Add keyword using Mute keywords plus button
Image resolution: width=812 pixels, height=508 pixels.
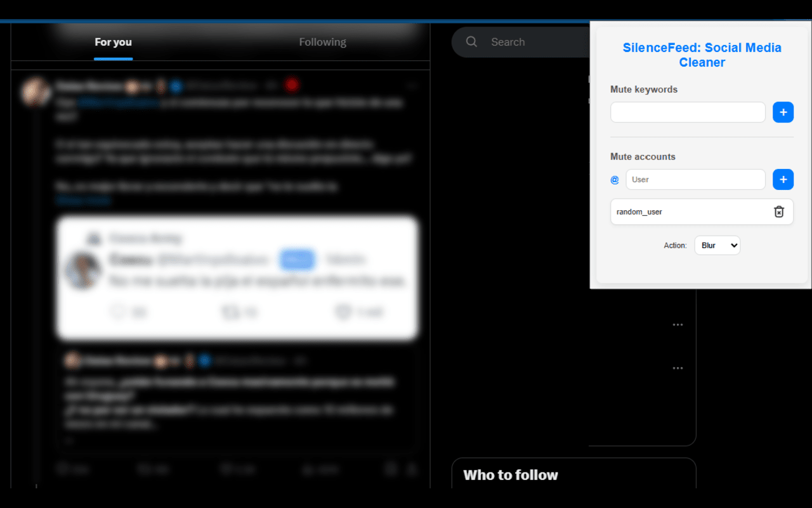pyautogui.click(x=783, y=112)
